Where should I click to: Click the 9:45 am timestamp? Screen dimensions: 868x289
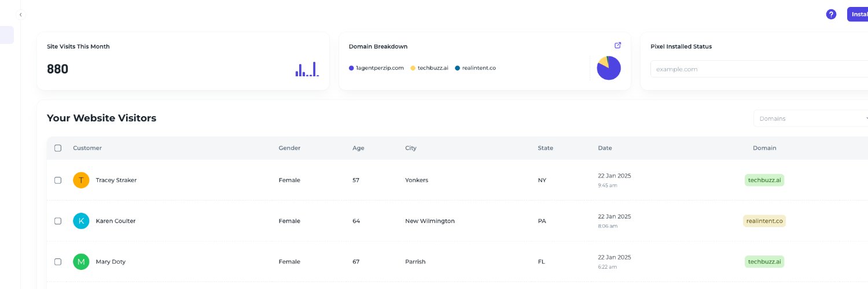tap(608, 186)
